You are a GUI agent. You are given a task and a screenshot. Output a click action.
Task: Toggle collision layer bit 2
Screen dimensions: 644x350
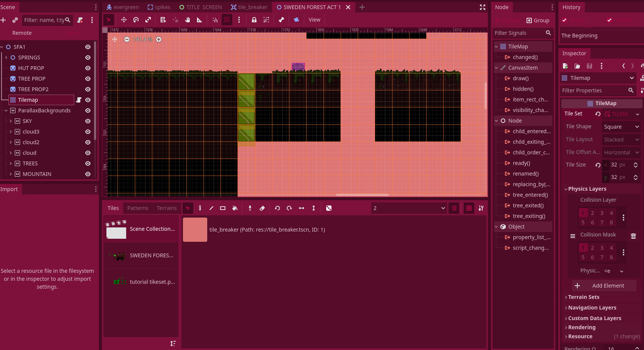pyautogui.click(x=592, y=213)
